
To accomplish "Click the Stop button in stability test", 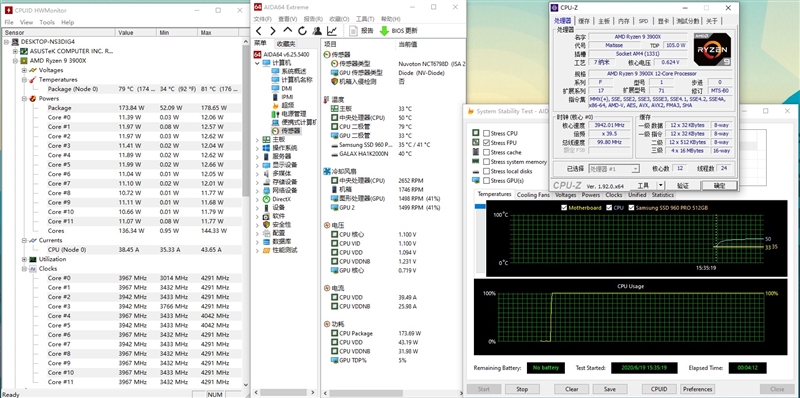I will (522, 389).
